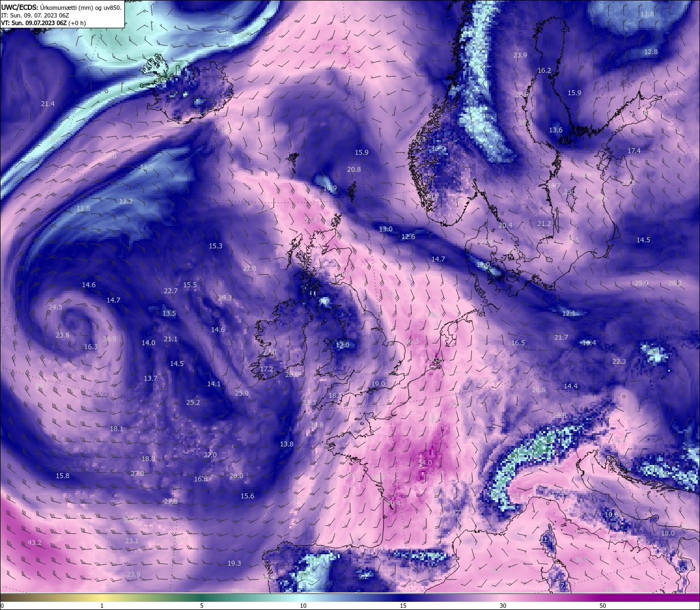Click the 15.6 value label

(x=247, y=496)
